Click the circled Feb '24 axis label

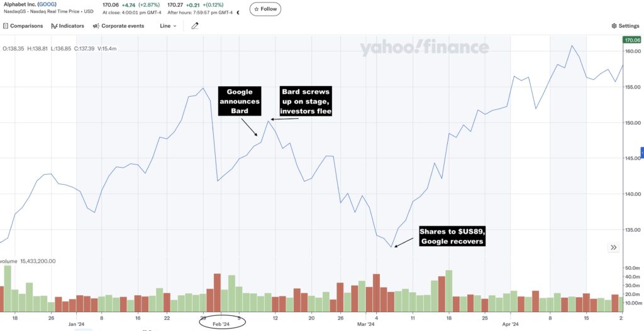[222, 323]
